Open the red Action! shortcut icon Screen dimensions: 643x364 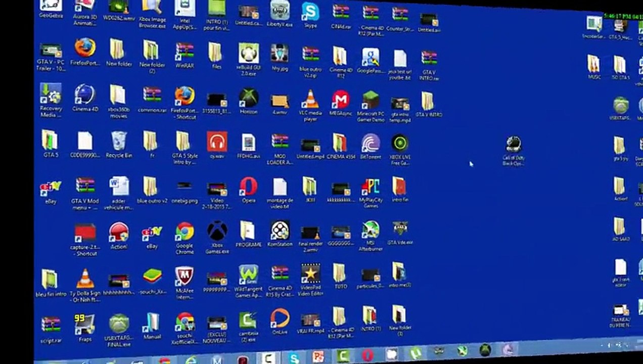pyautogui.click(x=118, y=236)
